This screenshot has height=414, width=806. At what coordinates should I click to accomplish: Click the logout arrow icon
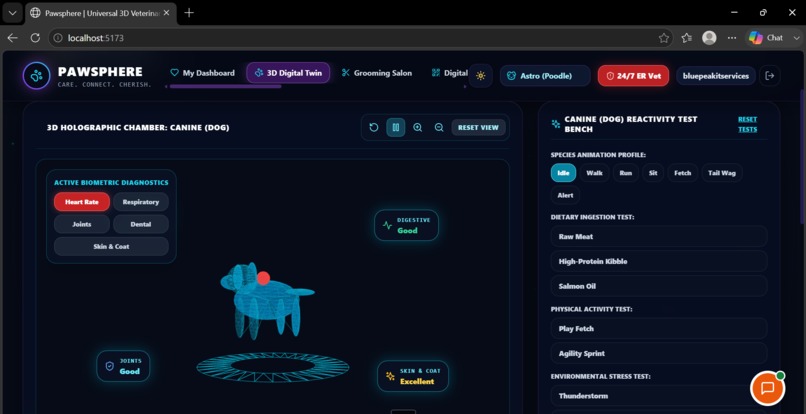770,76
